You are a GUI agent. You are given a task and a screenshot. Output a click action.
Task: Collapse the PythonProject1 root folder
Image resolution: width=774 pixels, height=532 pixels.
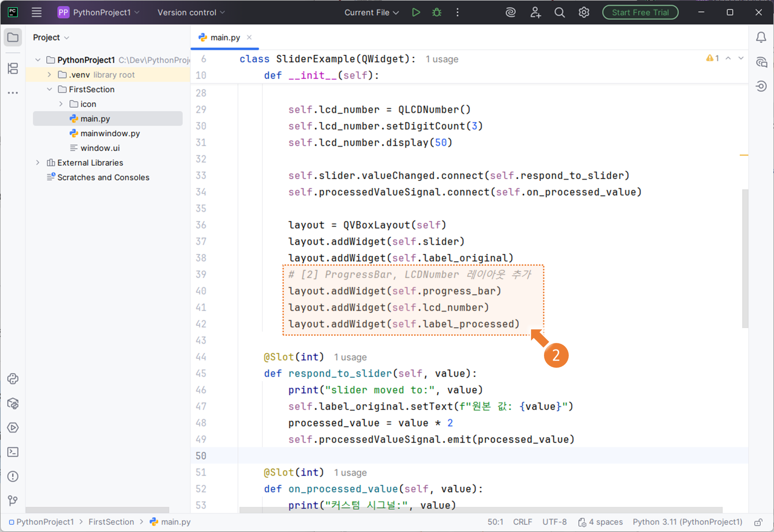[x=38, y=60]
